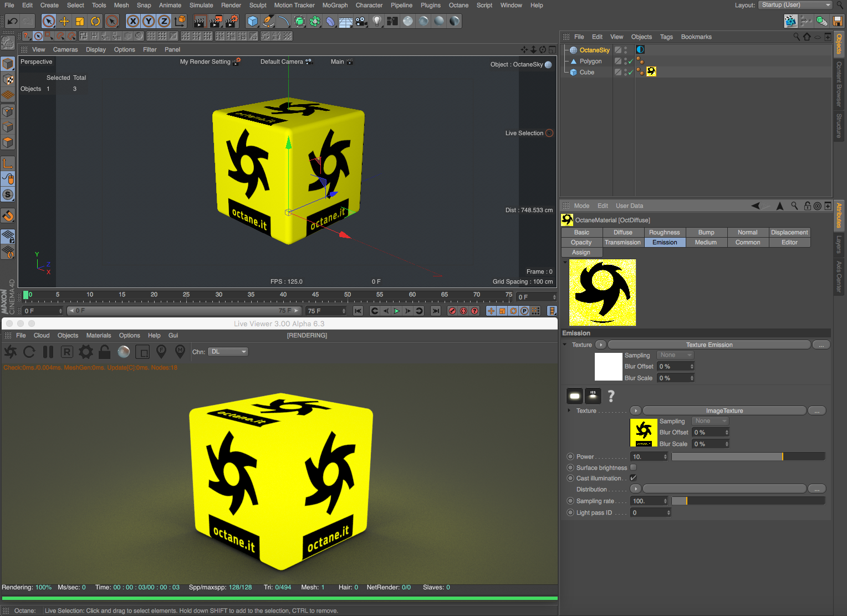Select the Cube object in Object Manager
The image size is (847, 616).
coord(586,73)
